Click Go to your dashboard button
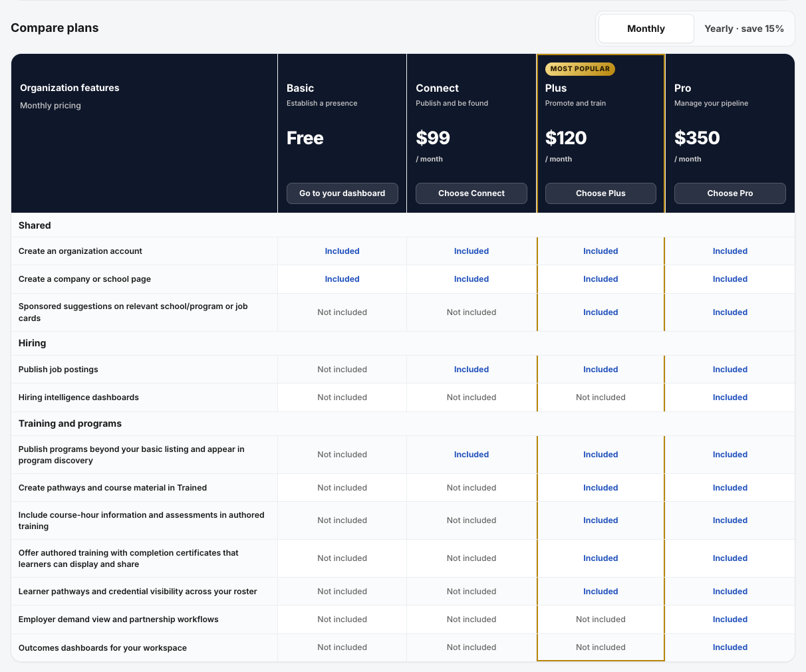The height and width of the screenshot is (672, 806). [342, 193]
